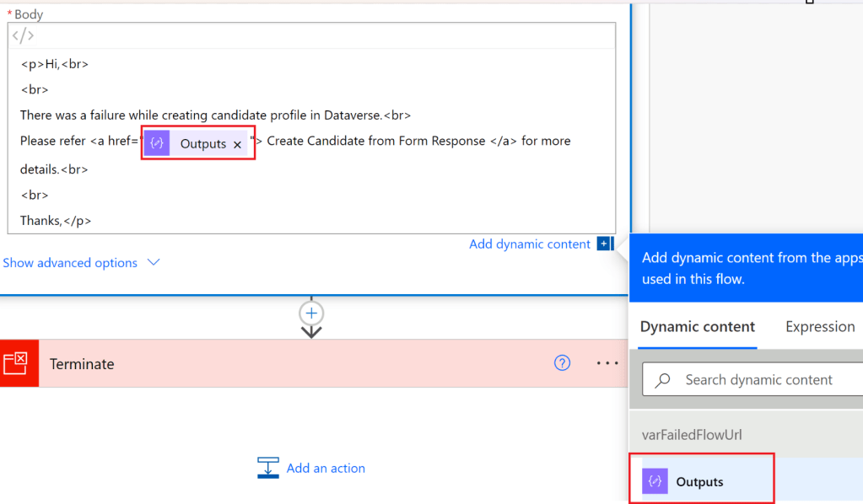Select Outputs from the dynamic content list
Viewport: 863px width, 504px height.
coord(699,482)
